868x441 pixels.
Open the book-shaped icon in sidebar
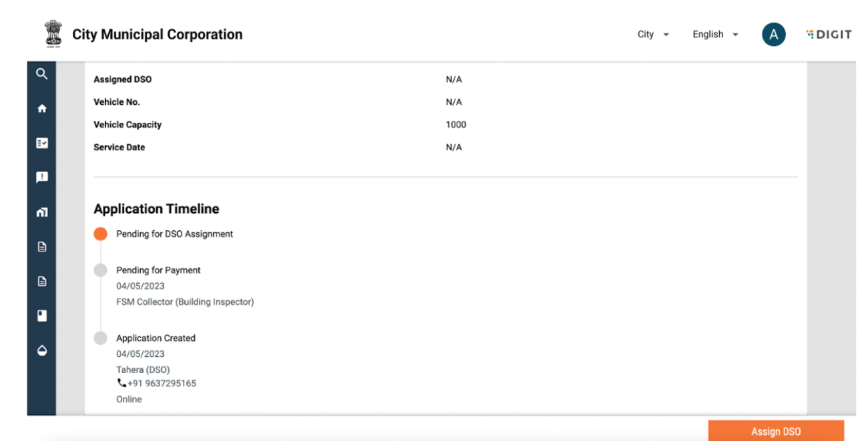[42, 316]
